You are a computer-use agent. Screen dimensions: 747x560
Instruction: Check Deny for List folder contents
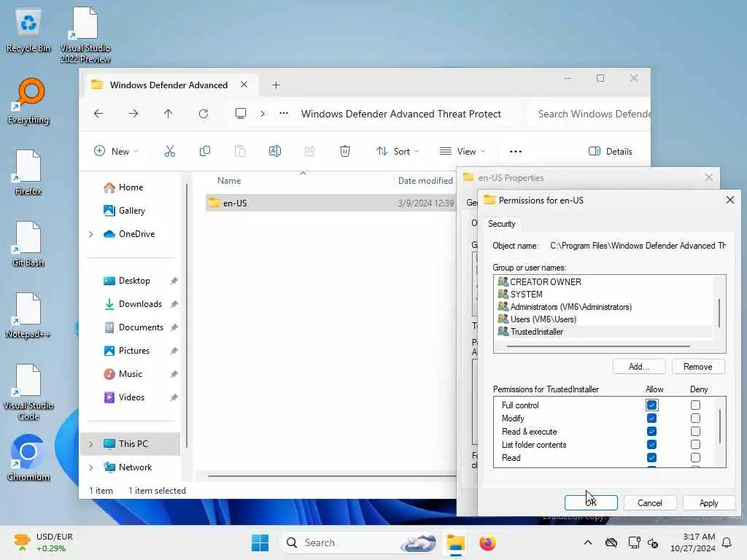click(695, 444)
